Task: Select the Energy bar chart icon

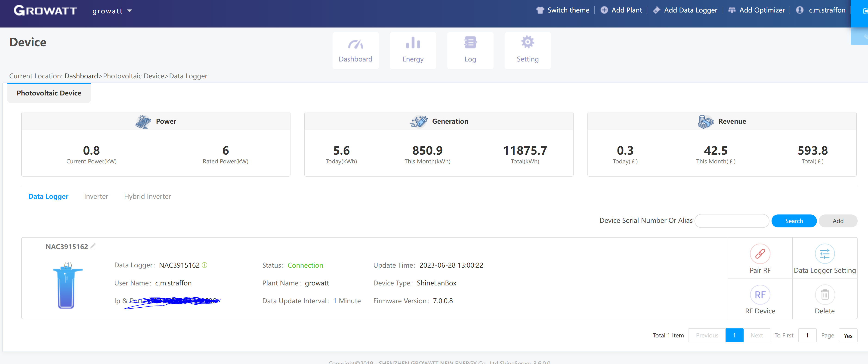Action: click(413, 50)
